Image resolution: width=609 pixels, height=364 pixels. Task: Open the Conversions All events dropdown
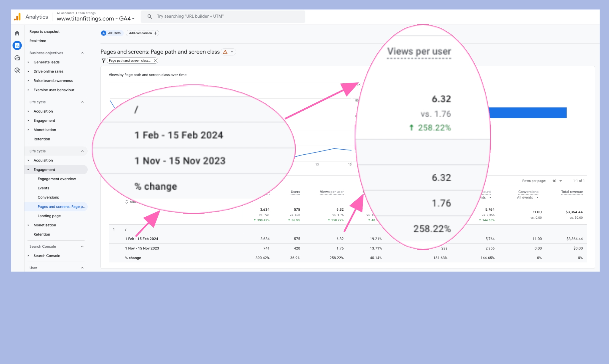coord(528,198)
